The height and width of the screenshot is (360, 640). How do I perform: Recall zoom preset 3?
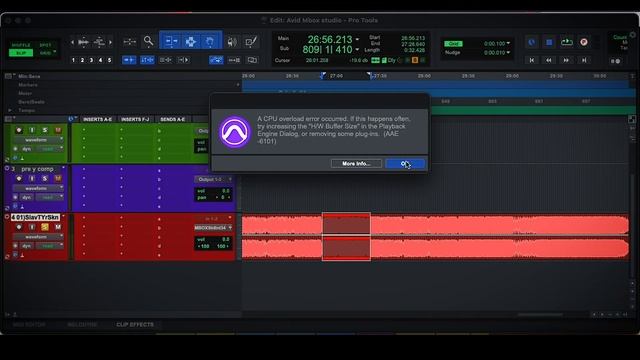91,60
